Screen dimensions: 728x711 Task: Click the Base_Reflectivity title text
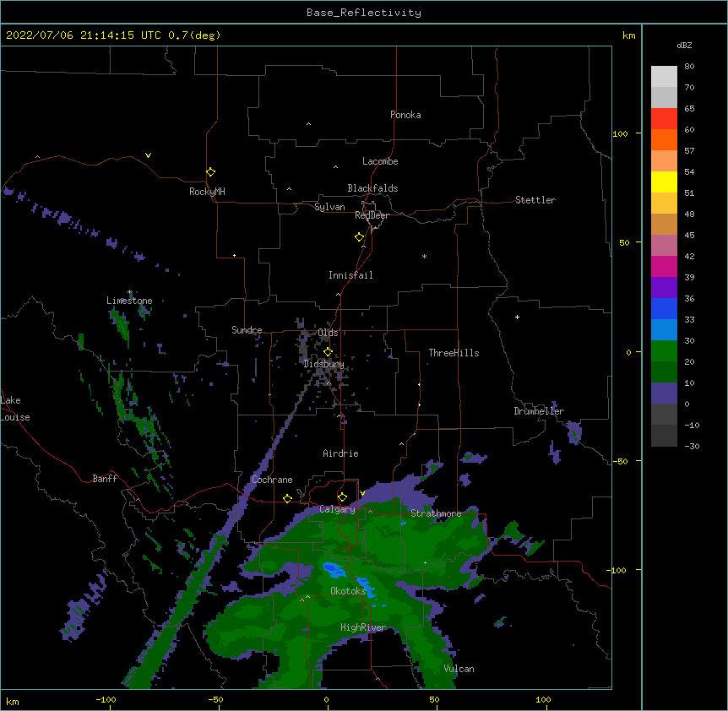(x=364, y=13)
